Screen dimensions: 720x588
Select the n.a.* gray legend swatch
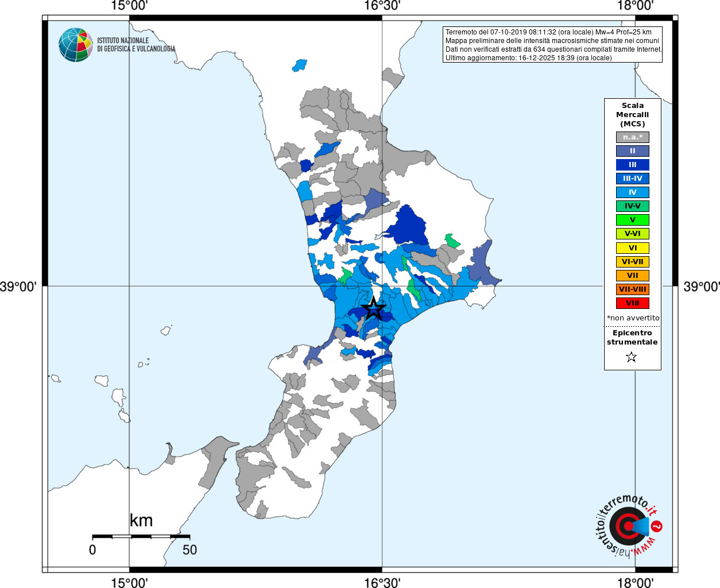point(633,137)
